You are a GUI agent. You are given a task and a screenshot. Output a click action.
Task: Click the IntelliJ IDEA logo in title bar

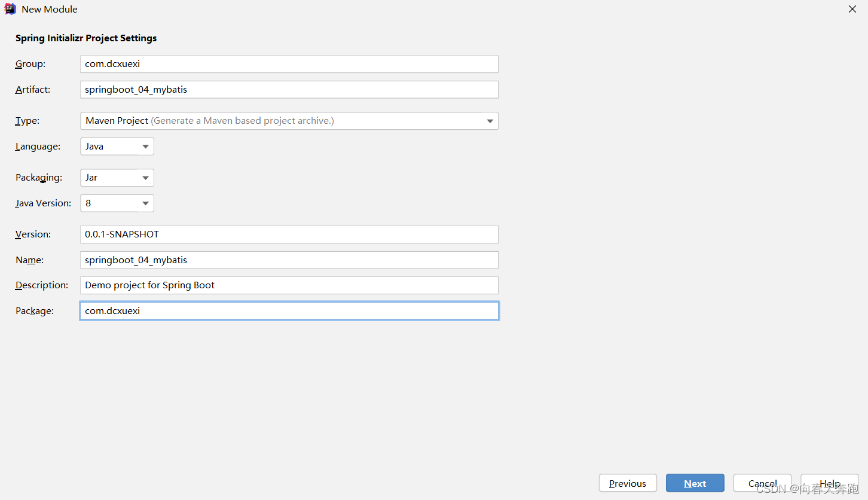(x=10, y=9)
